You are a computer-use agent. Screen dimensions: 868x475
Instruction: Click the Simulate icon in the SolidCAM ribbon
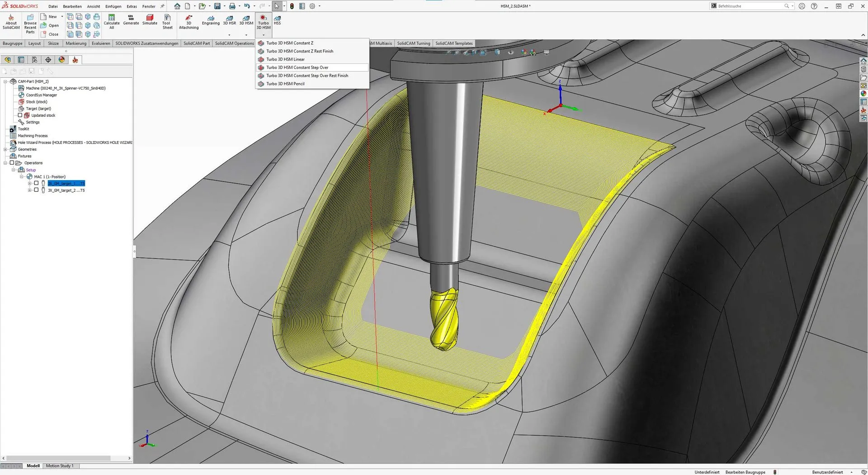[x=150, y=19]
